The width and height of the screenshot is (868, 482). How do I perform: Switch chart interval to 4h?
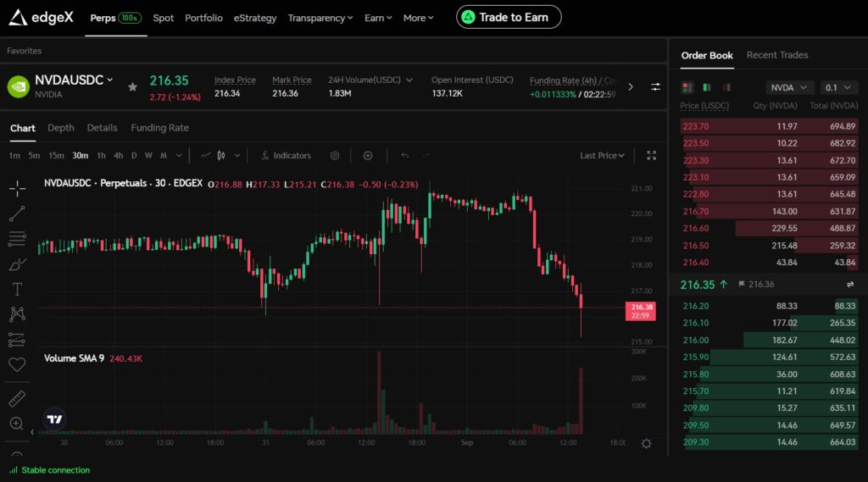119,156
